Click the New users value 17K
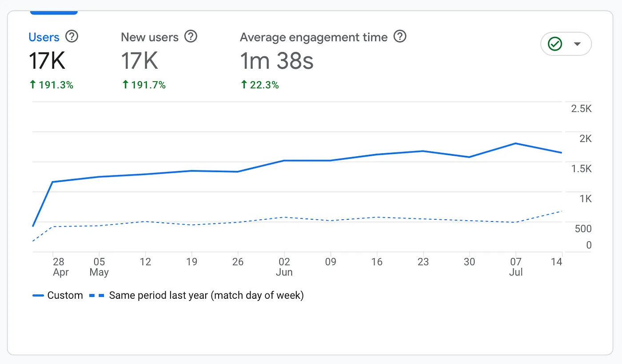Screen dimensions: 622x364 pyautogui.click(x=140, y=61)
